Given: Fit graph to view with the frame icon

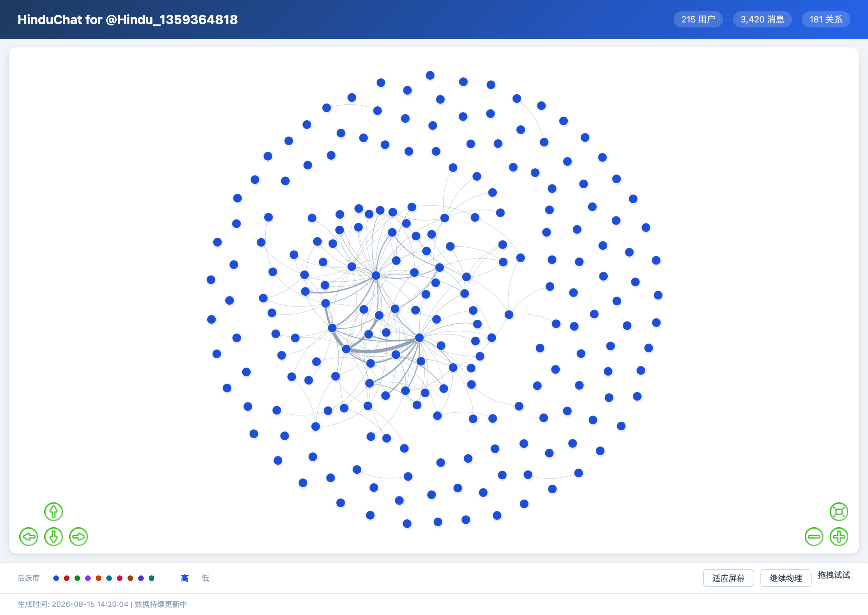Looking at the screenshot, I should point(839,511).
